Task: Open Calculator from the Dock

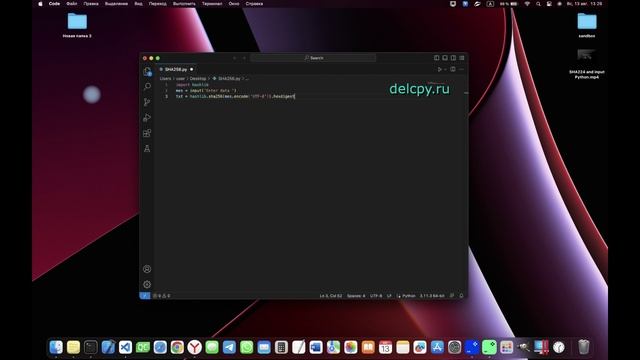Action: pyautogui.click(x=281, y=347)
